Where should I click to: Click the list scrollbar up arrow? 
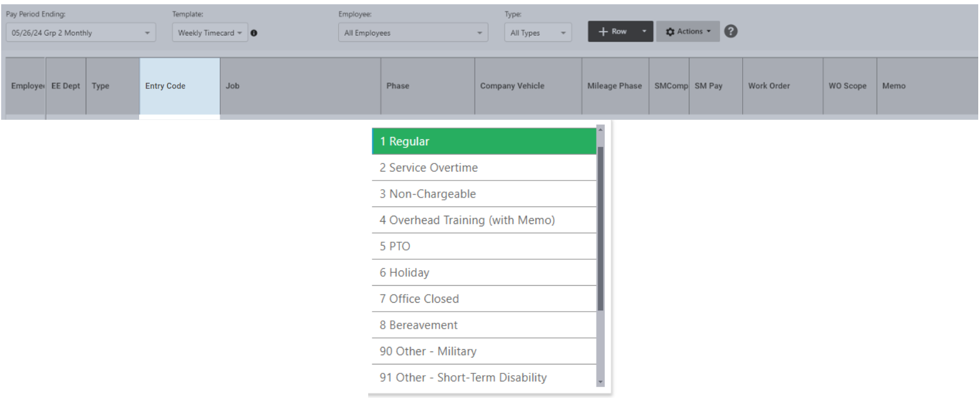tap(600, 129)
